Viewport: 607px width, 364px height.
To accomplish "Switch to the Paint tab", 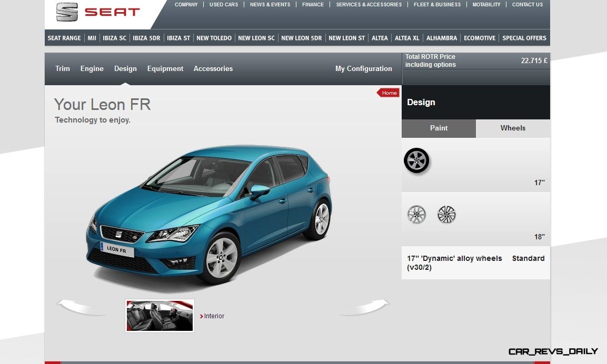I will pyautogui.click(x=439, y=128).
